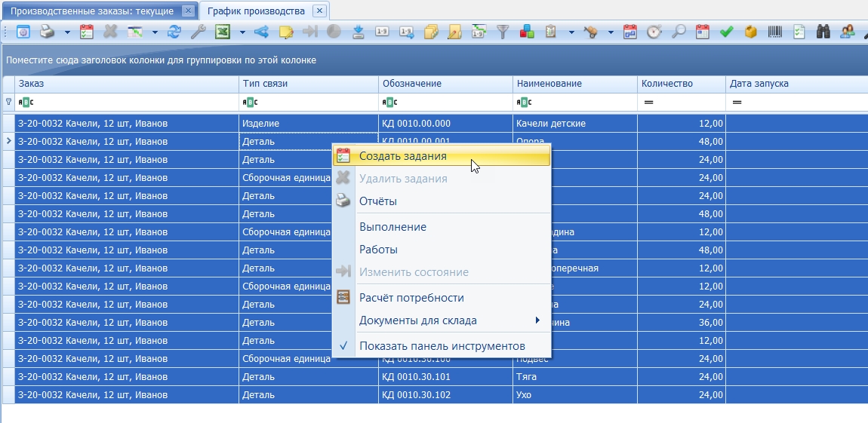Click the wrench settings icon

coord(199,32)
